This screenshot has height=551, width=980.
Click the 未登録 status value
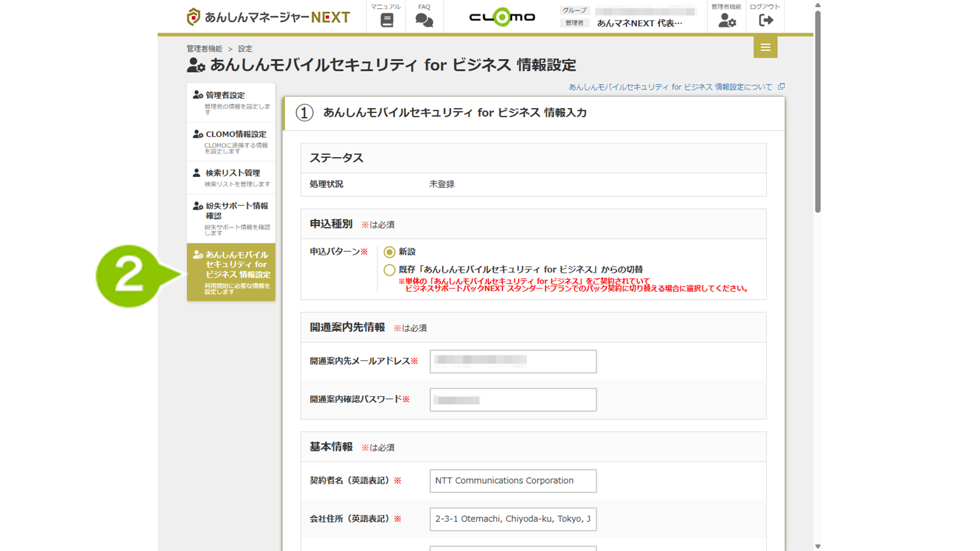click(441, 184)
